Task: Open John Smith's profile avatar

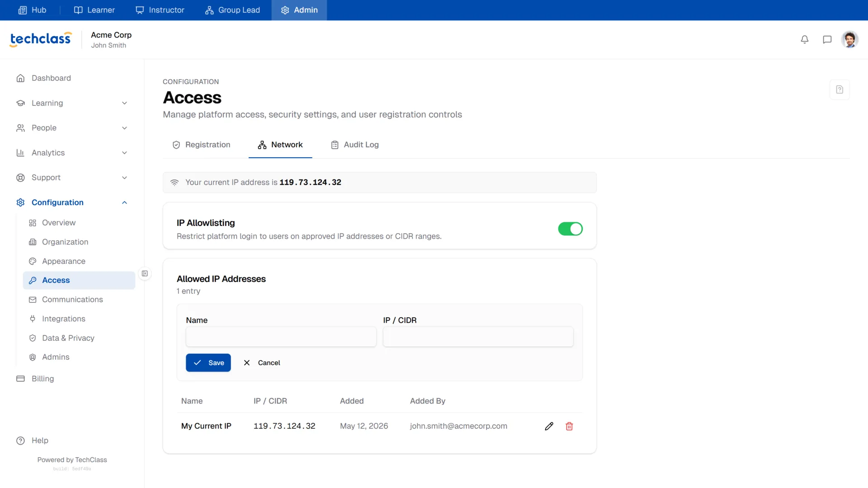Action: [850, 40]
